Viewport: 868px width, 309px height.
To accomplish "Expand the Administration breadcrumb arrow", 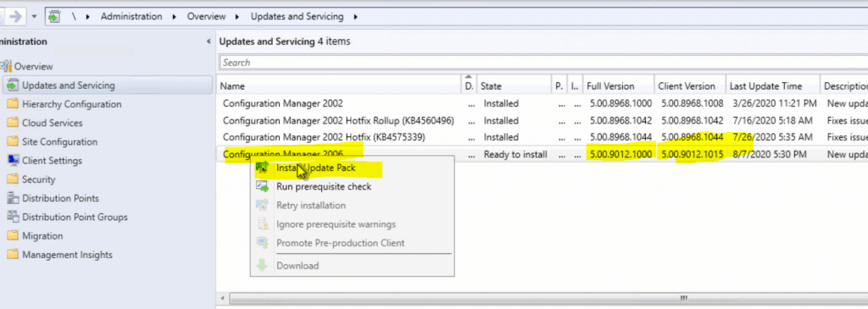I will [x=175, y=17].
